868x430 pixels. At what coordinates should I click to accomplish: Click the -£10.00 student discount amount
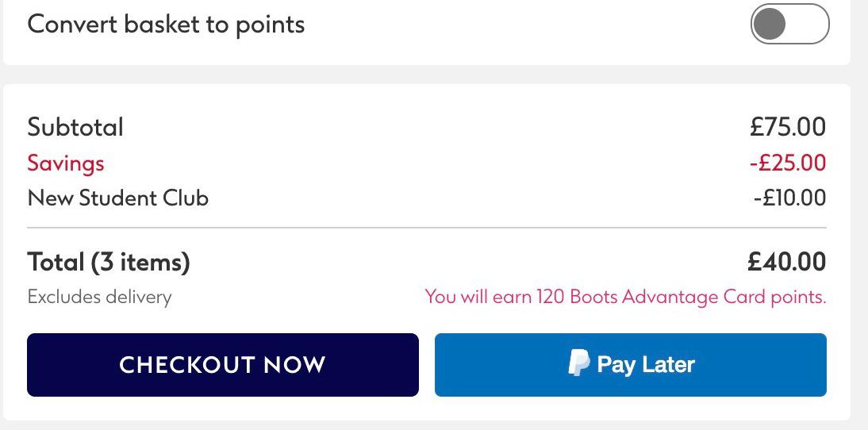pos(789,198)
